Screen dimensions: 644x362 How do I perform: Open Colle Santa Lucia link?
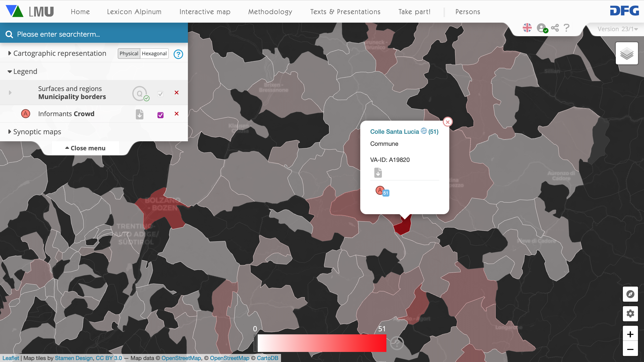point(394,131)
